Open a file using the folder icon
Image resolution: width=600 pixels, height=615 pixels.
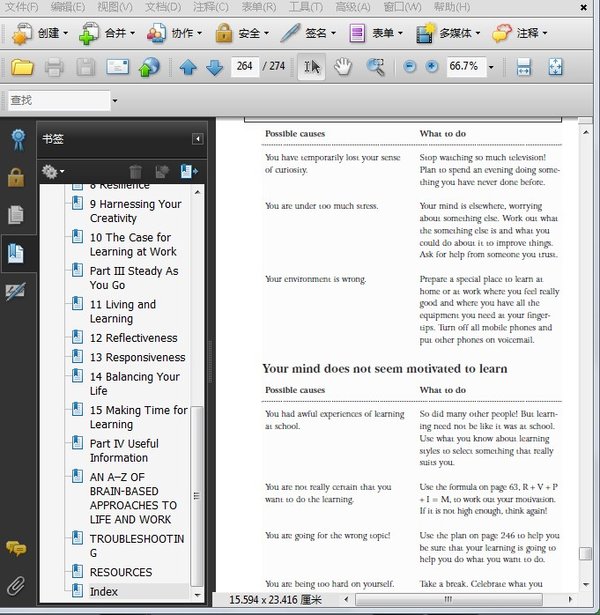point(22,68)
